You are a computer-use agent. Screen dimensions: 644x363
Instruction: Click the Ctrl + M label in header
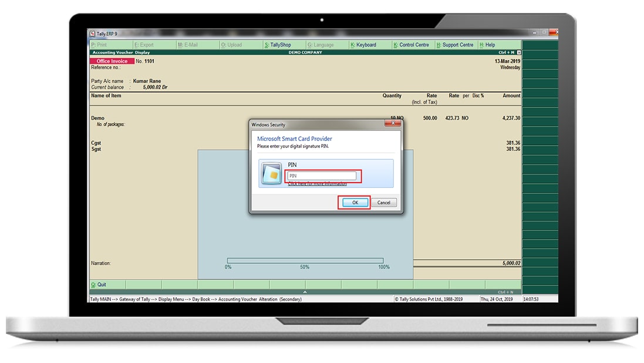(507, 53)
